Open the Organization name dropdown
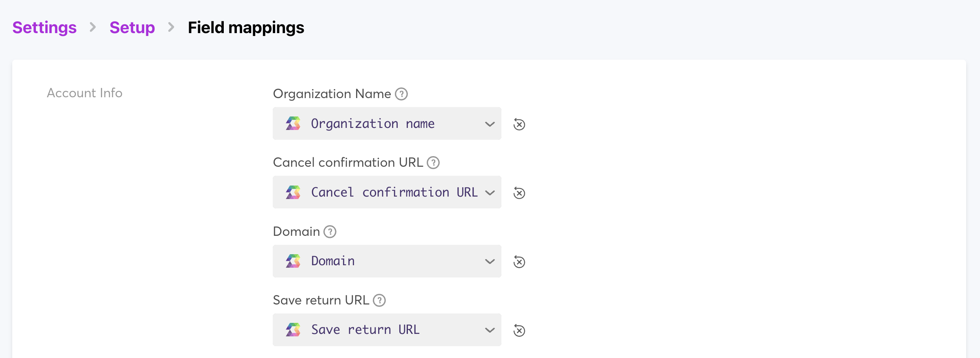 pos(386,123)
